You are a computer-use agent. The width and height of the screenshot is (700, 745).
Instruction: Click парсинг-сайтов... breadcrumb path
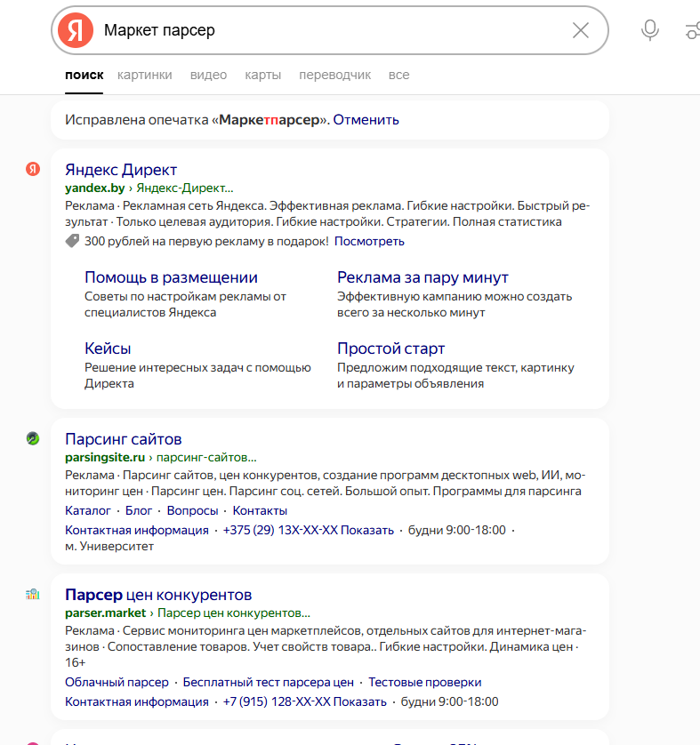206,457
